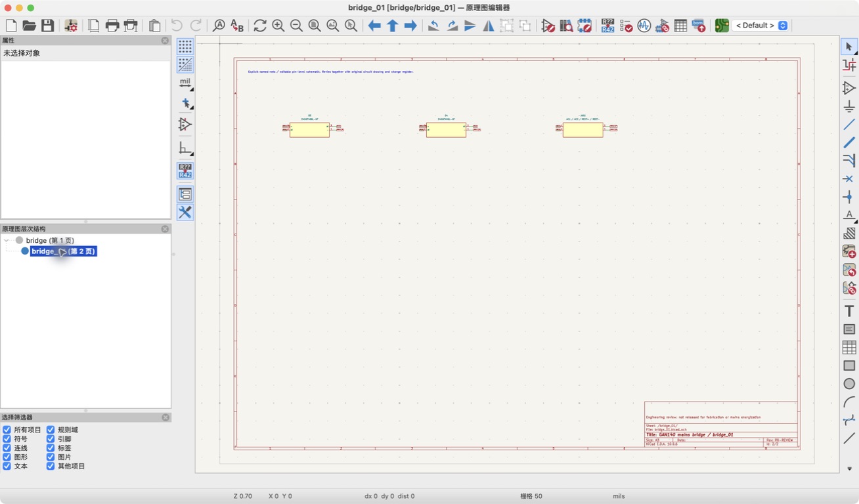Toggle grid dots display
This screenshot has width=859, height=504.
pos(185,47)
